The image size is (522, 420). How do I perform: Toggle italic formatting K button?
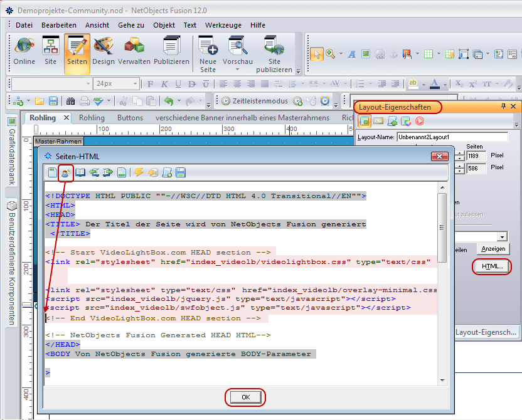(x=164, y=84)
